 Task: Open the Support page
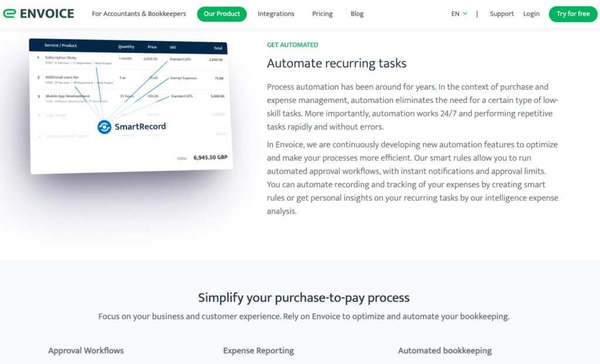pos(502,14)
